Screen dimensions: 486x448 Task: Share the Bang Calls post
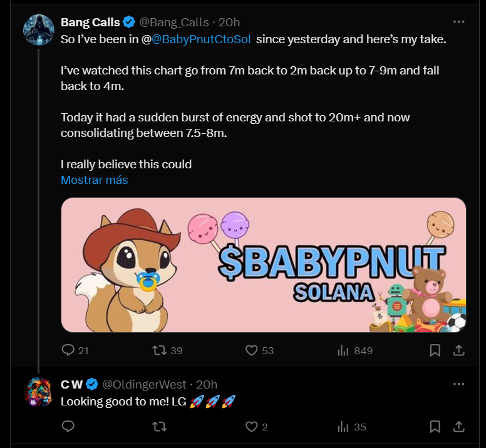pyautogui.click(x=458, y=350)
